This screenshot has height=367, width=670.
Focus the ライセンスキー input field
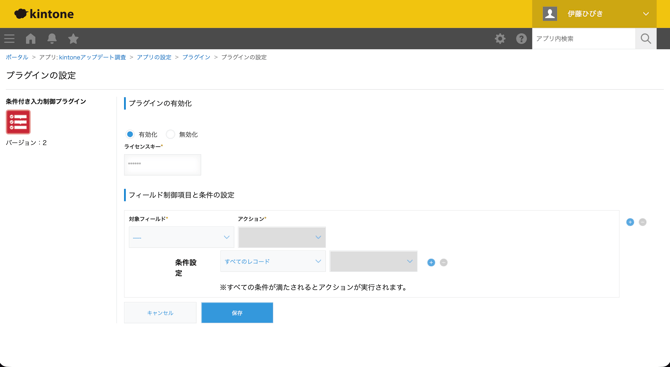pos(162,164)
